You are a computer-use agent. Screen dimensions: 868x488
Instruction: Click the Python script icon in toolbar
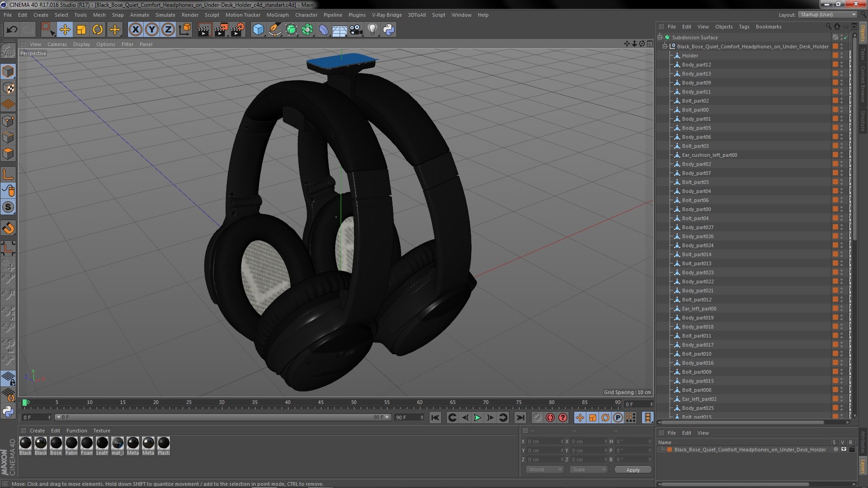[389, 30]
